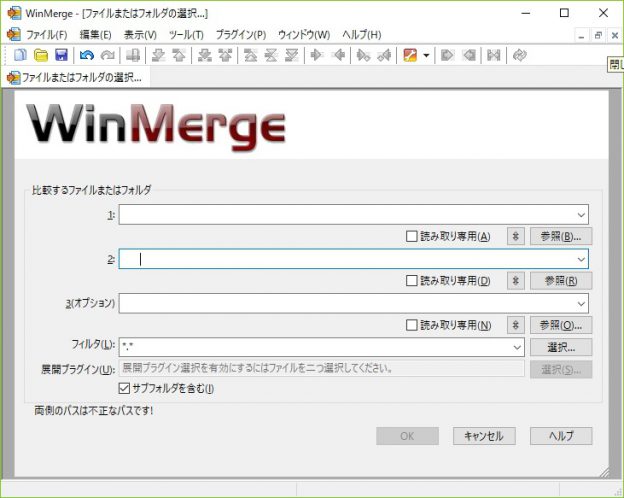Click the Next Conflict icon
The image size is (624, 498).
tap(204, 55)
